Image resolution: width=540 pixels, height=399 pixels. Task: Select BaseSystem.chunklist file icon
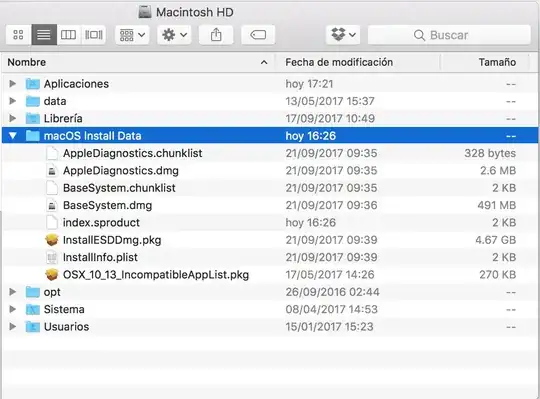(x=52, y=188)
